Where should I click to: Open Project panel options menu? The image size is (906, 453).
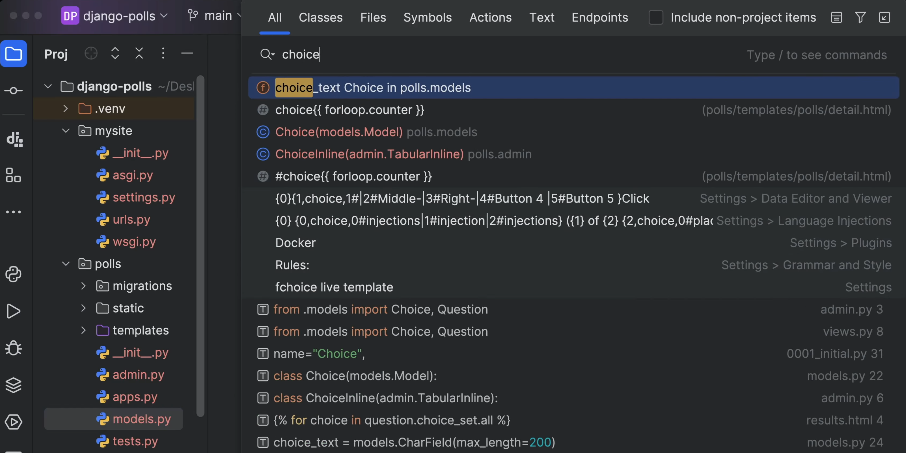click(x=163, y=54)
